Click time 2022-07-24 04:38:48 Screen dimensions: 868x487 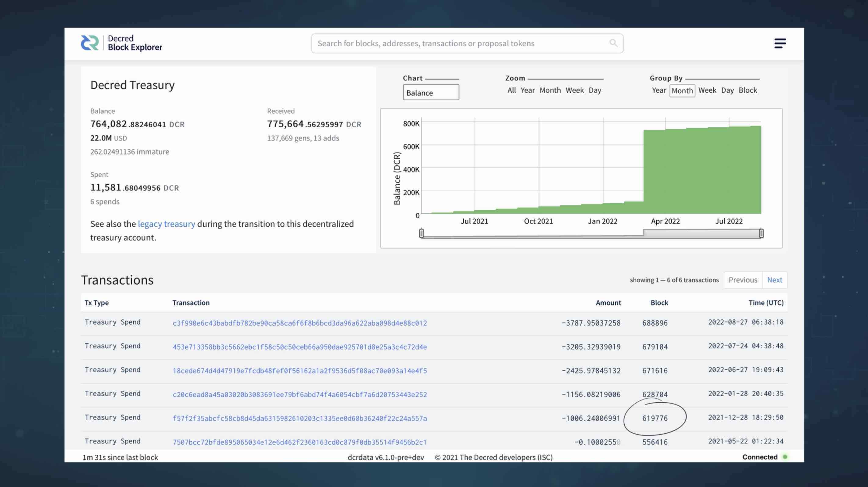746,346
